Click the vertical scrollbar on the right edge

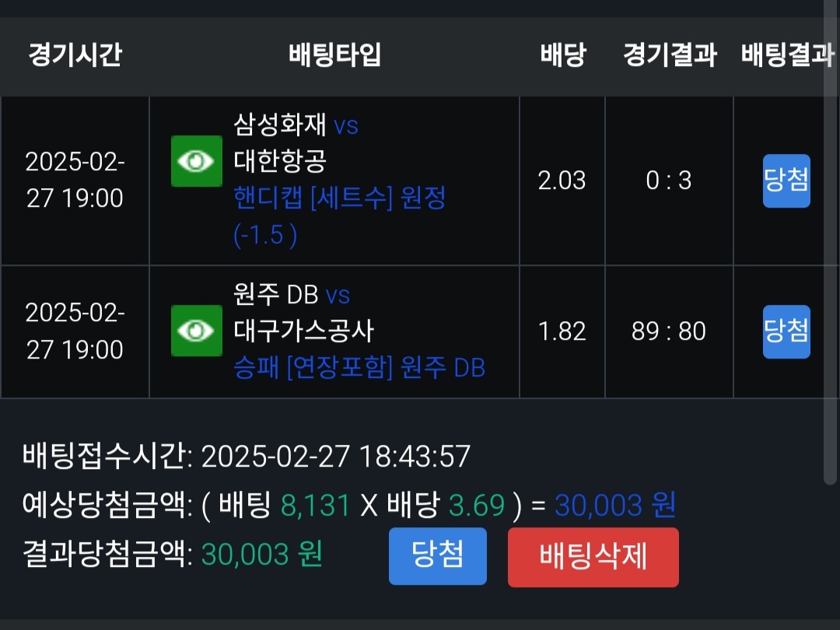(x=829, y=233)
